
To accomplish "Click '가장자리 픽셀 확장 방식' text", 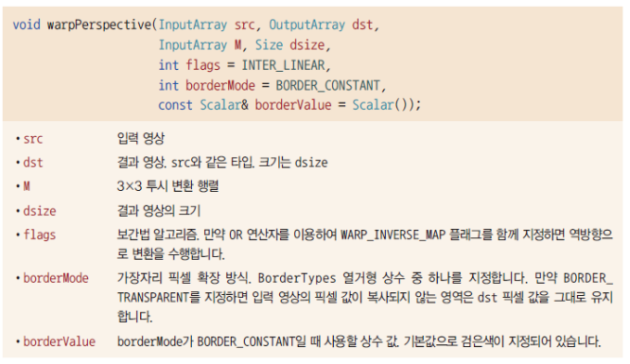I will (183, 278).
